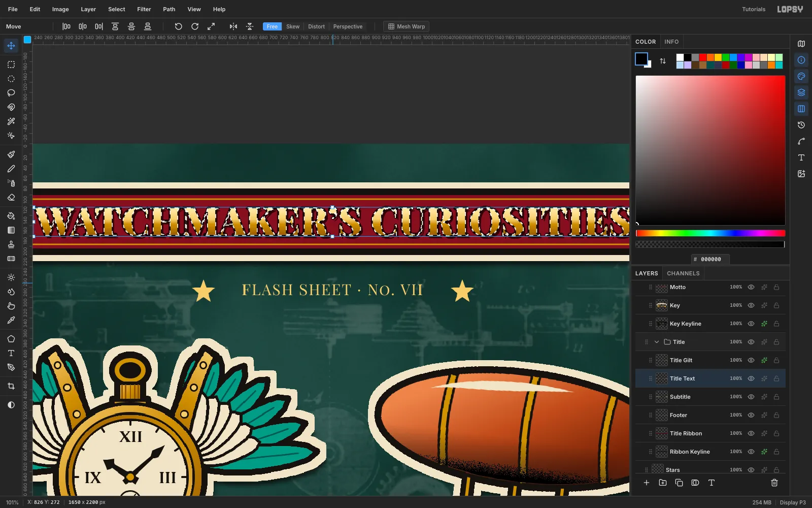812x508 pixels.
Task: Toggle the Footer layer lock
Action: click(x=776, y=415)
